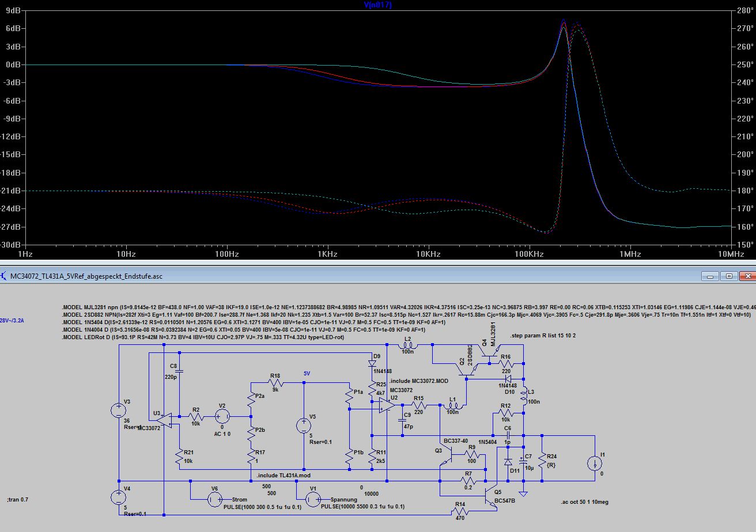Click the 0dB label on the magnitude axis
The width and height of the screenshot is (756, 532).
[14, 65]
